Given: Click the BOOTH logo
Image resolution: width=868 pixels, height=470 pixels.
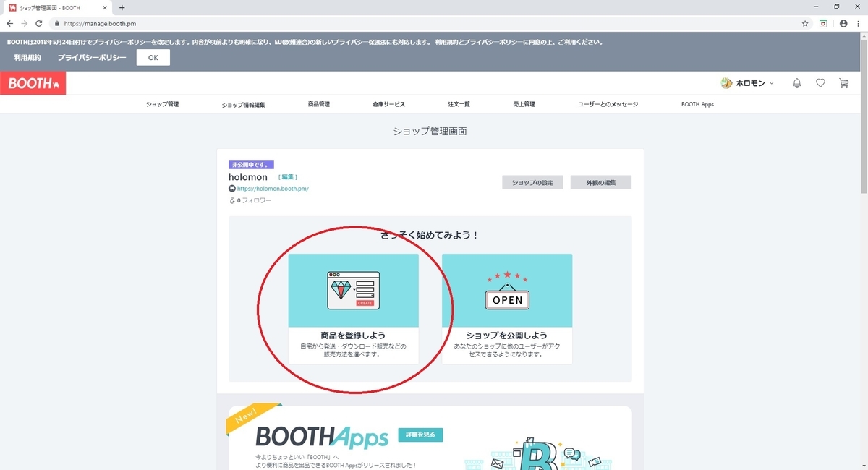Looking at the screenshot, I should point(33,83).
